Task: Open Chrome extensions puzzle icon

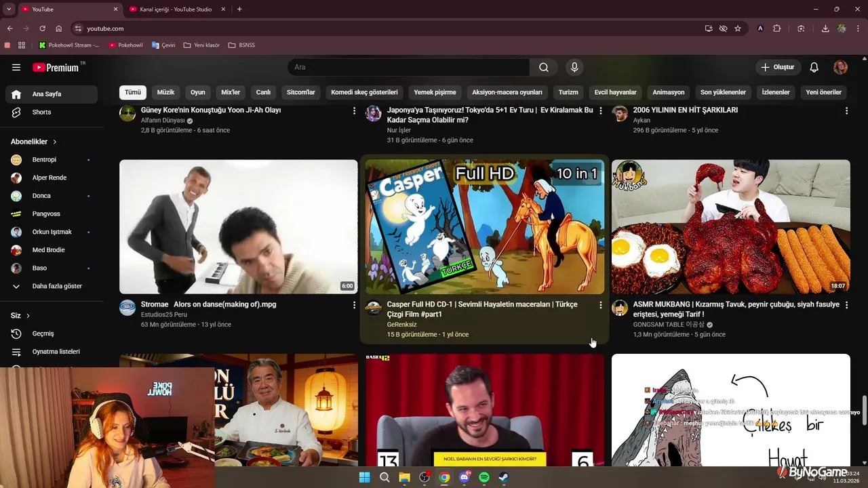Action: 777,28
